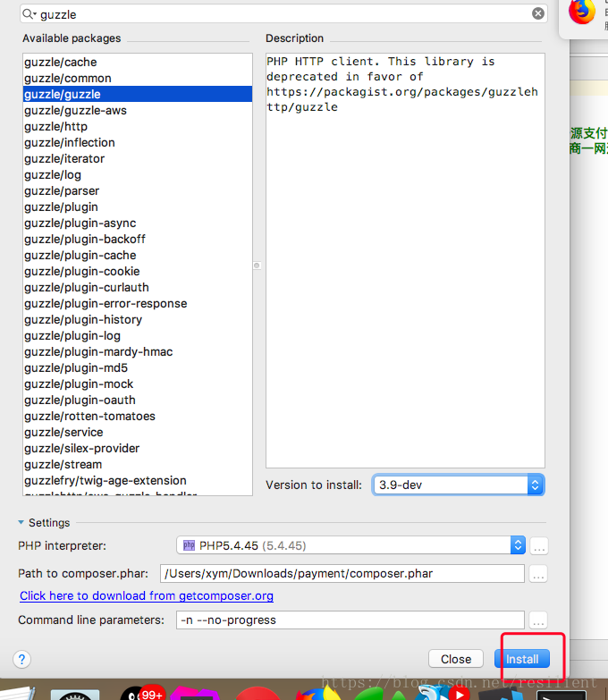Select the guzzle/plugin-md5 package
Viewport: 608px width, 700px height.
(138, 367)
